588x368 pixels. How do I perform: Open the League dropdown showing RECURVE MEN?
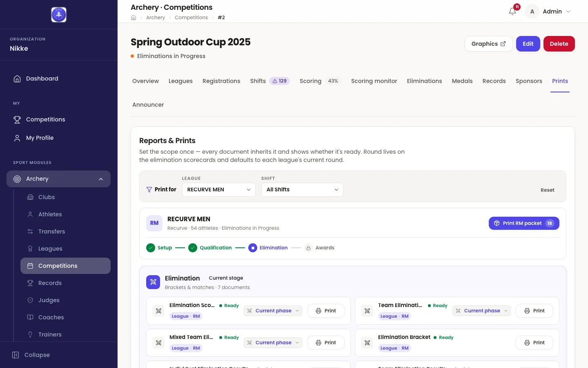(x=219, y=190)
